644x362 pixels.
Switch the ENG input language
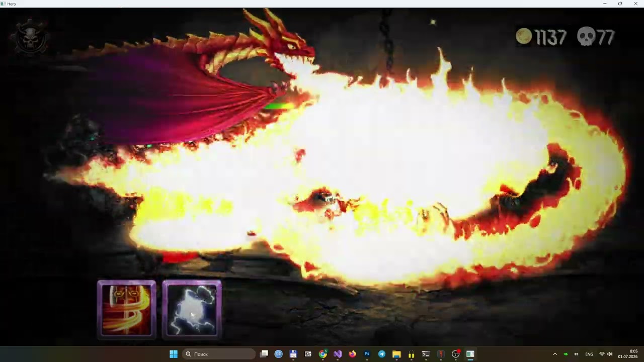[x=589, y=354]
